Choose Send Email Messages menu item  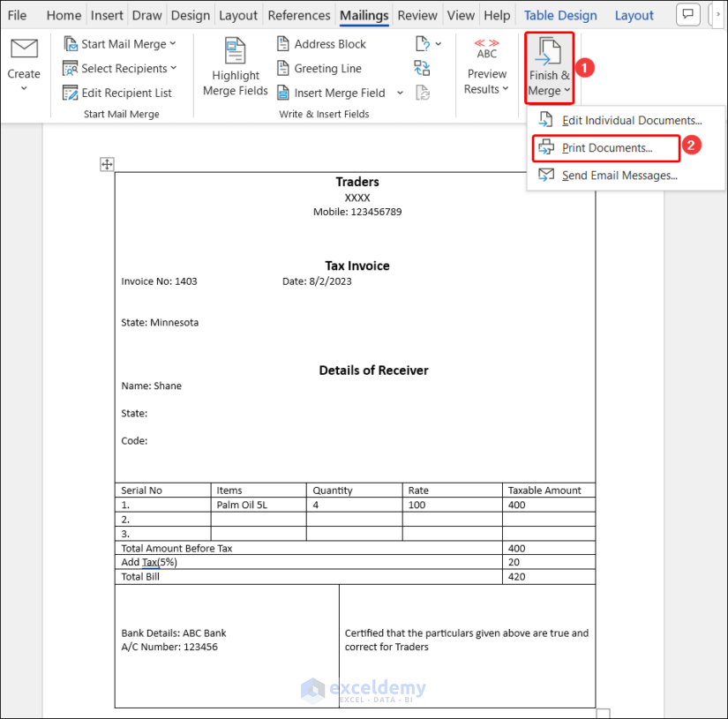625,176
